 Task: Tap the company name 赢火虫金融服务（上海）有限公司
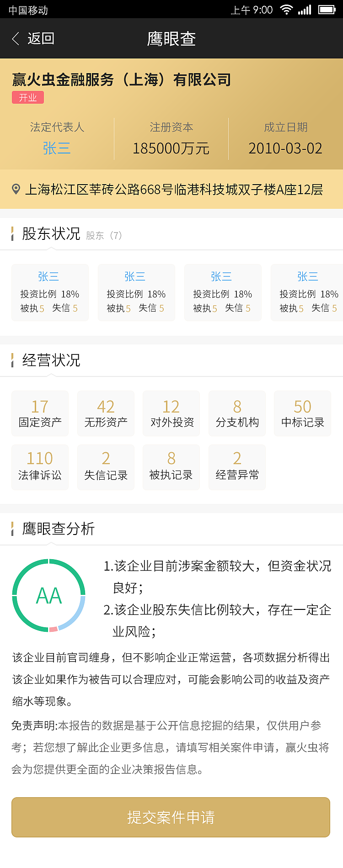point(122,79)
